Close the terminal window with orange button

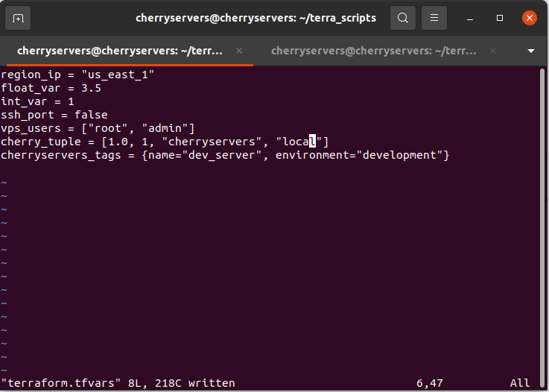tap(529, 18)
